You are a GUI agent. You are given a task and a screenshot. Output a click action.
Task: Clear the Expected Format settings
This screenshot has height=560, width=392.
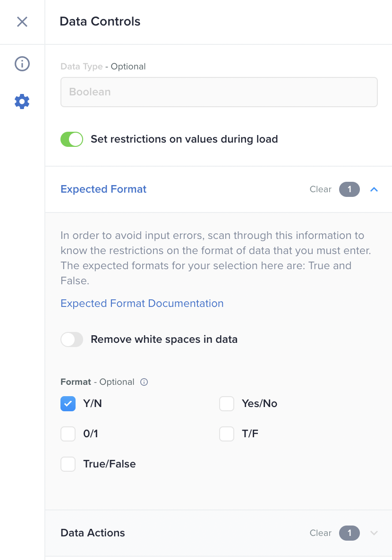[x=321, y=189]
